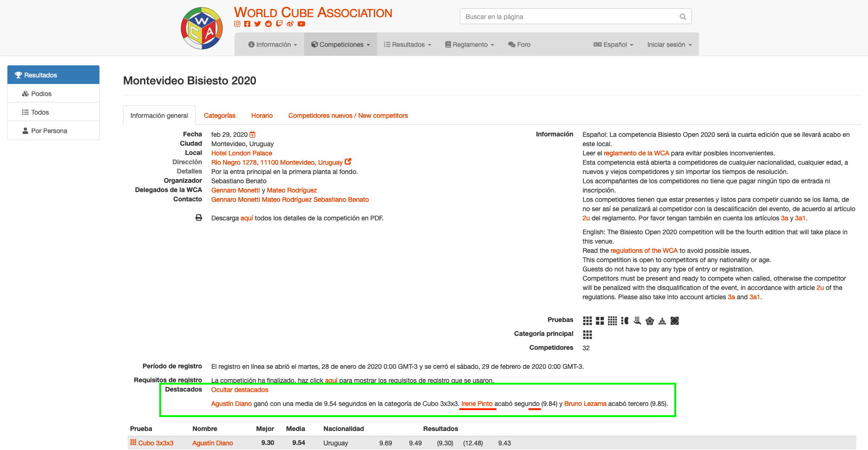The image size is (868, 450).
Task: Select Megaminx icon in Pruebas
Action: pos(650,321)
